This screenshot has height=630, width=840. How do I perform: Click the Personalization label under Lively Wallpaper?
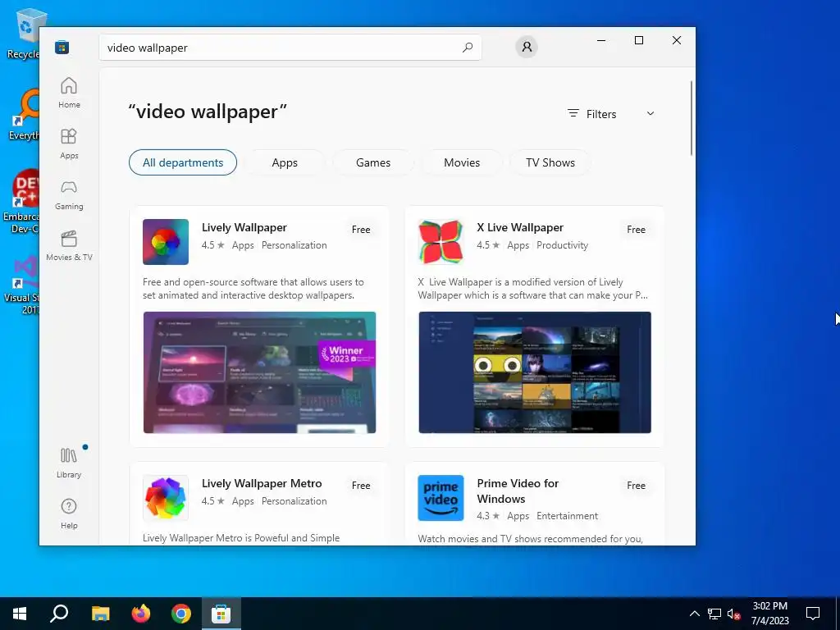click(294, 245)
